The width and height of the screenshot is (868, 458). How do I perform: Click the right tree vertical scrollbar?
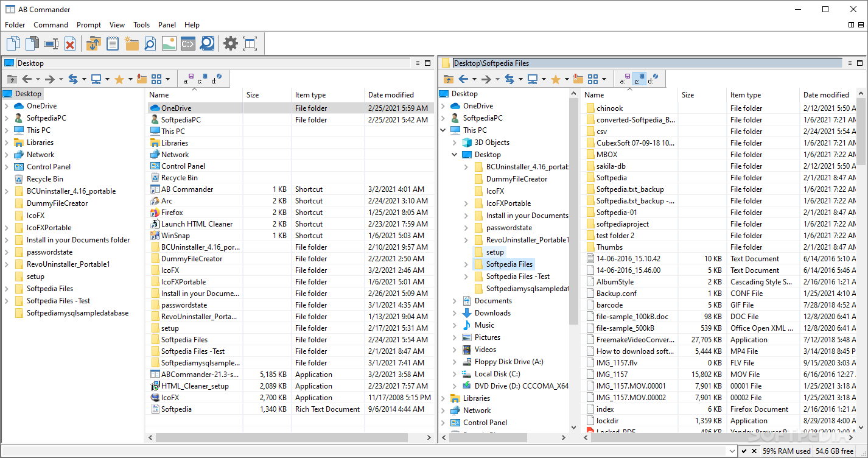[573, 211]
